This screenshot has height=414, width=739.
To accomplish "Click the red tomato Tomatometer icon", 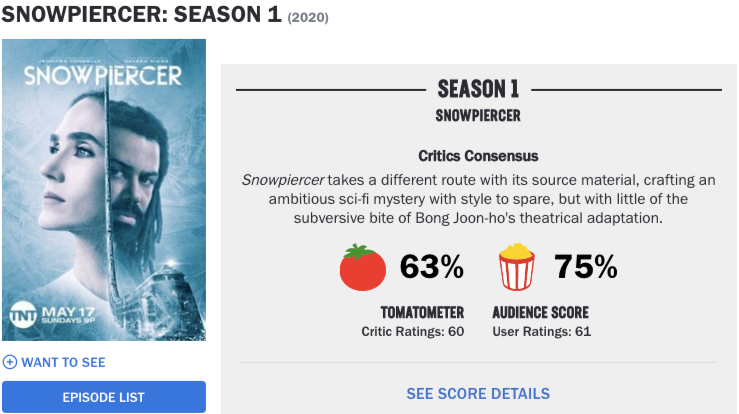I will pyautogui.click(x=361, y=267).
